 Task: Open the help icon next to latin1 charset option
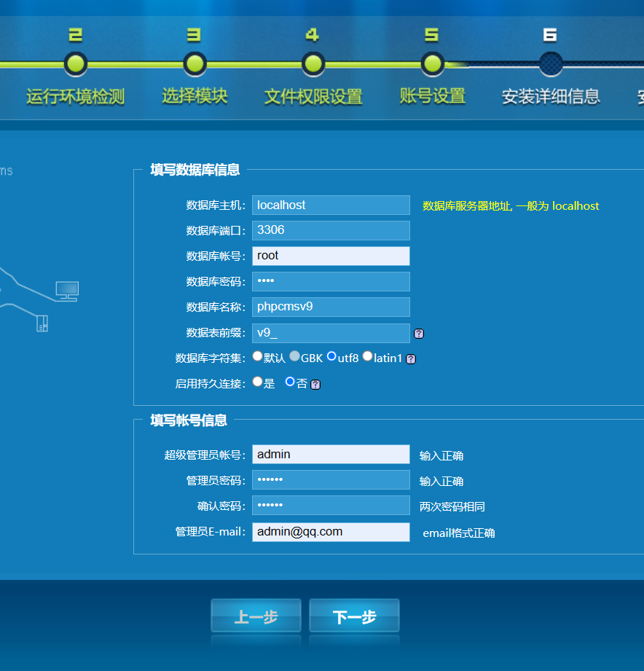tap(410, 358)
